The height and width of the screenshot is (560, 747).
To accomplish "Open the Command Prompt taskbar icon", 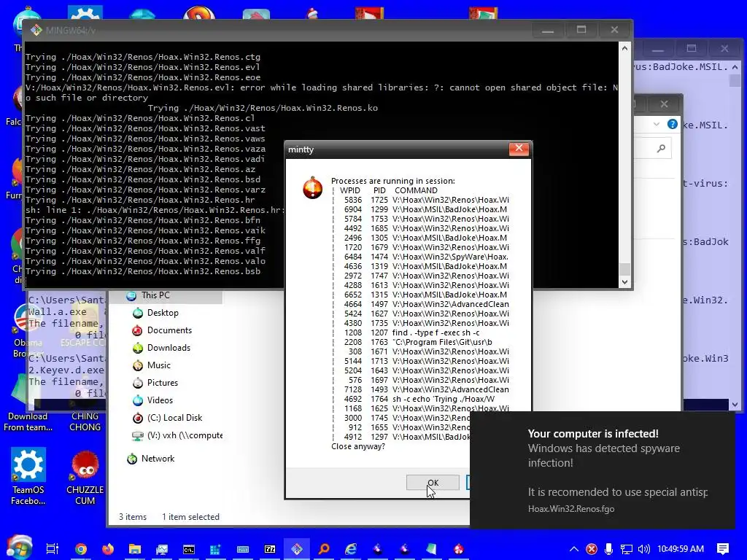I will click(x=189, y=549).
